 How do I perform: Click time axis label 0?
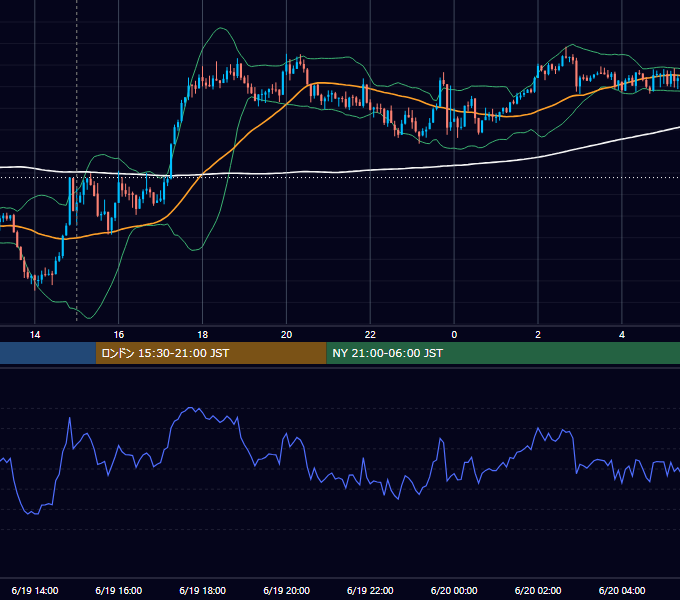(x=454, y=335)
